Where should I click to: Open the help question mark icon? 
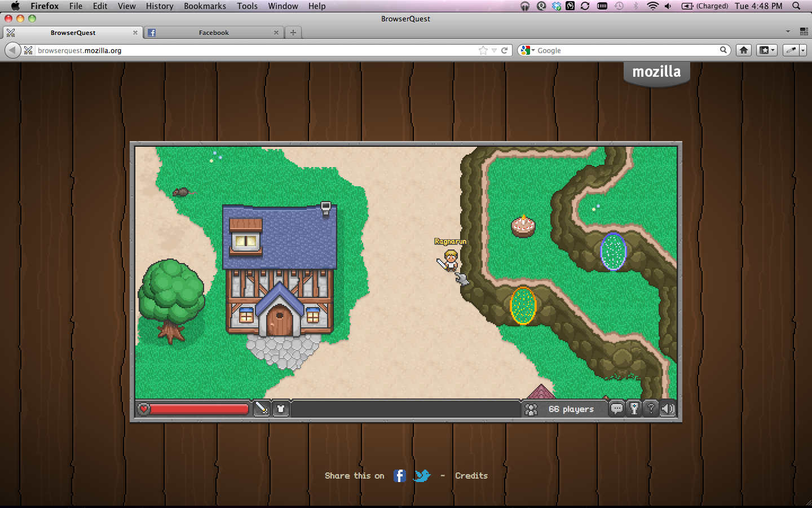[x=651, y=409]
